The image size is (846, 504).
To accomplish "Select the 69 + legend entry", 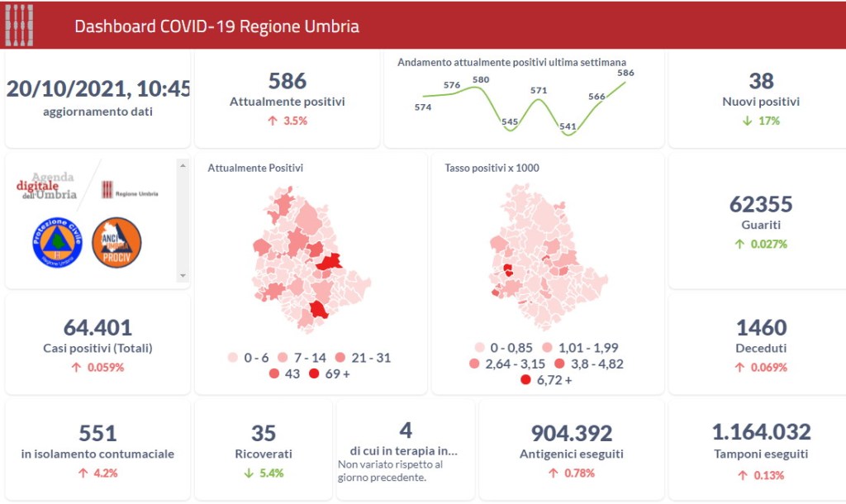I will 330,373.
